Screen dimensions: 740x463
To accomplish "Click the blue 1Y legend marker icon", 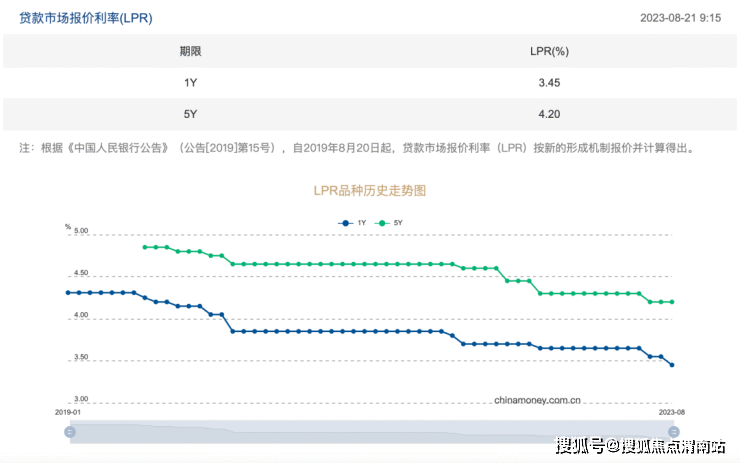I will (346, 222).
